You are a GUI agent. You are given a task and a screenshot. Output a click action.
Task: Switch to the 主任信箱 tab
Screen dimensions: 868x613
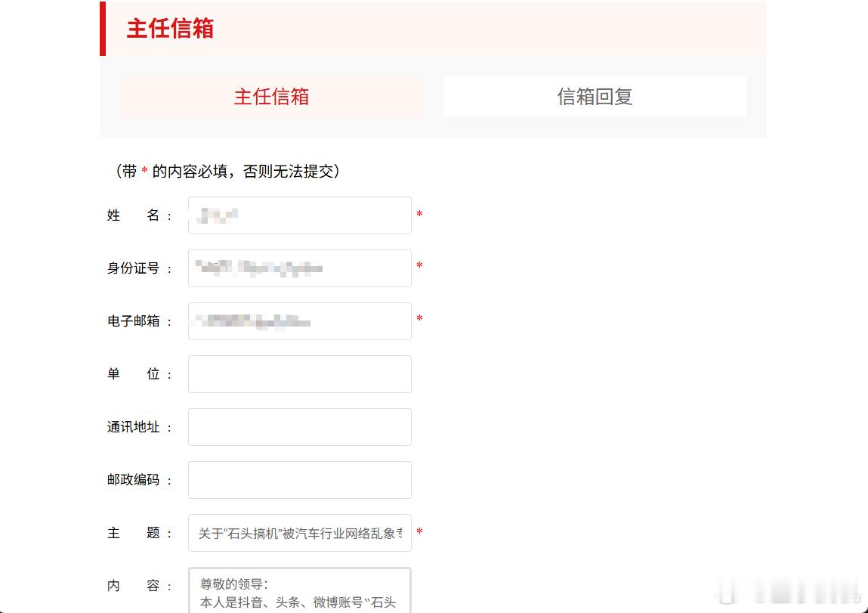tap(272, 96)
